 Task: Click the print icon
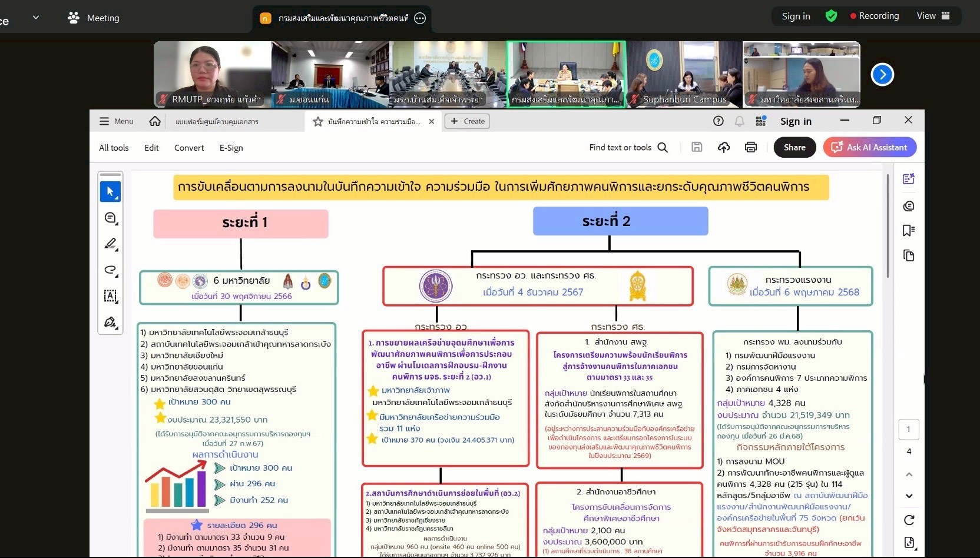coord(750,147)
